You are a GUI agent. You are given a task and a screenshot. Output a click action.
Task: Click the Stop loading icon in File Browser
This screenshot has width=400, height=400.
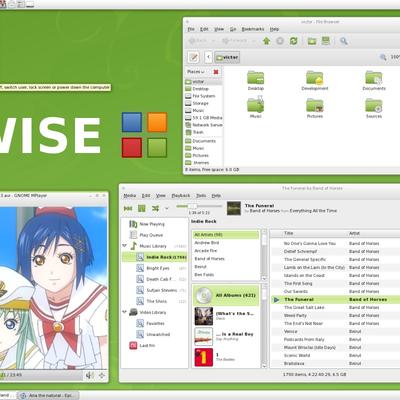tap(280, 41)
